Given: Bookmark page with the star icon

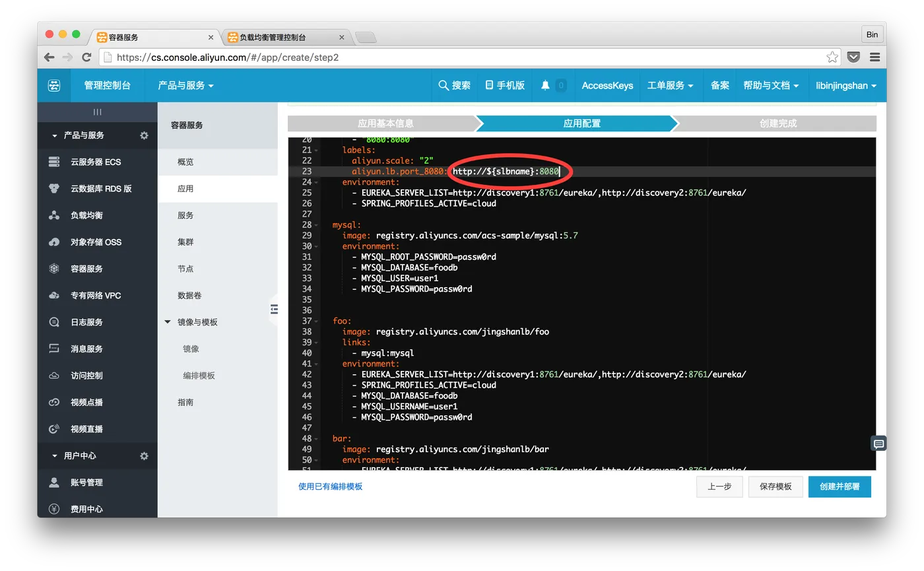Looking at the screenshot, I should (832, 57).
